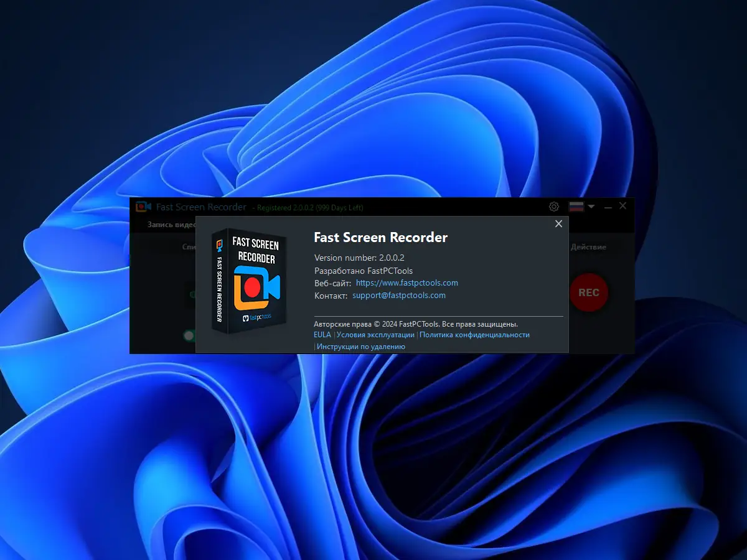
Task: Visit the https://www.fastpctools.com website link
Action: tap(407, 282)
